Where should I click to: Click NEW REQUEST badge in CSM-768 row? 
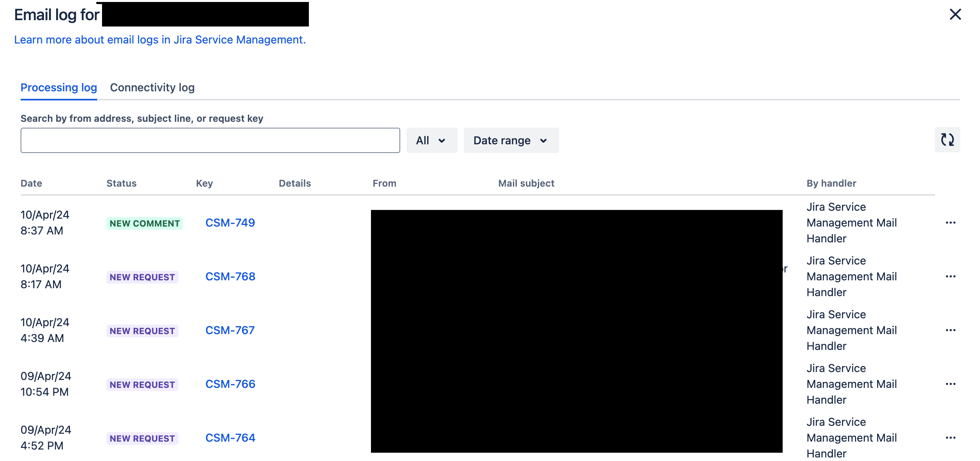tap(142, 277)
